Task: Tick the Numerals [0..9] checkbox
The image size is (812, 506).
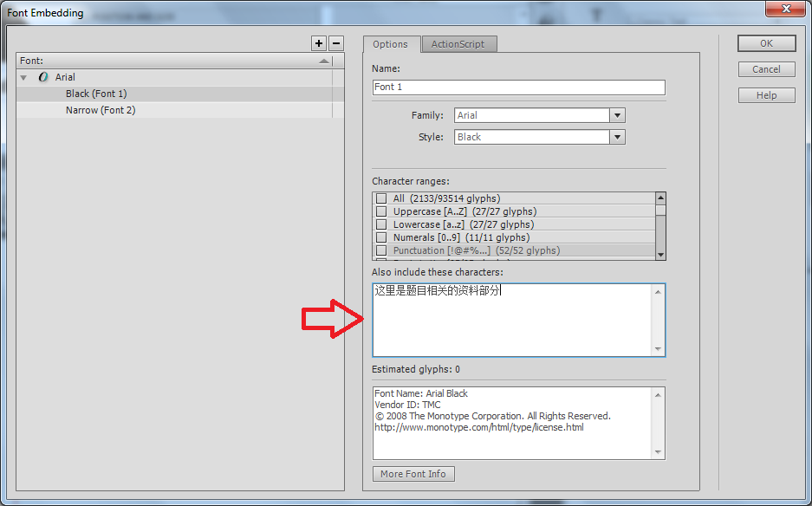Action: tap(381, 237)
